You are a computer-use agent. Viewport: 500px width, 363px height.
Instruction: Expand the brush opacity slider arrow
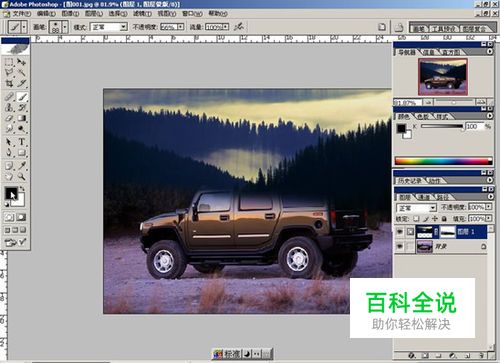click(181, 27)
